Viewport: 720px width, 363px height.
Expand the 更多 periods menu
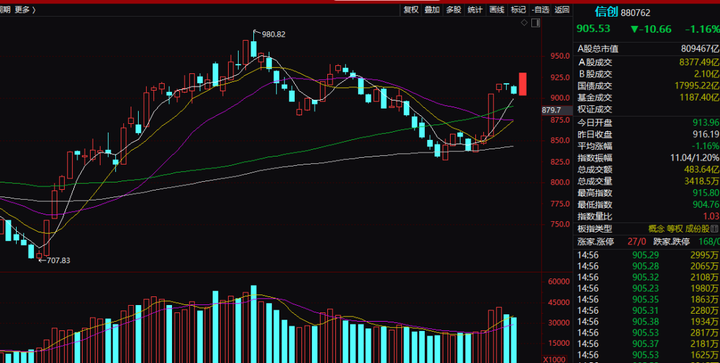(x=25, y=10)
